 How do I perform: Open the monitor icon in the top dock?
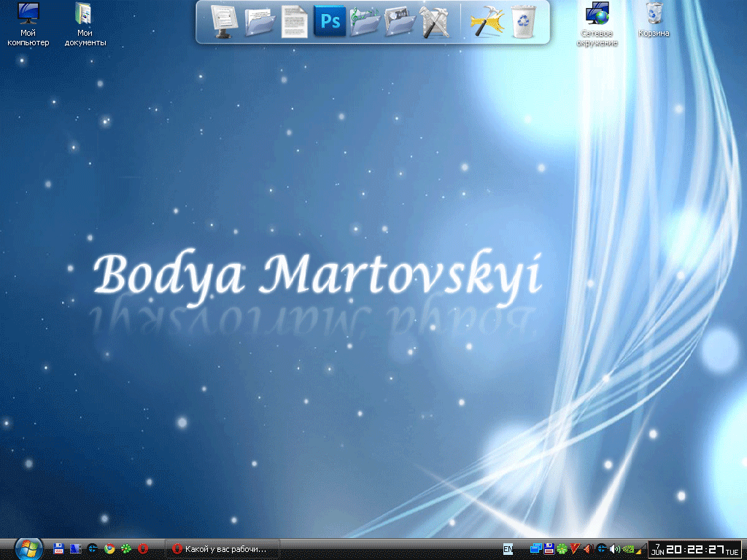225,22
